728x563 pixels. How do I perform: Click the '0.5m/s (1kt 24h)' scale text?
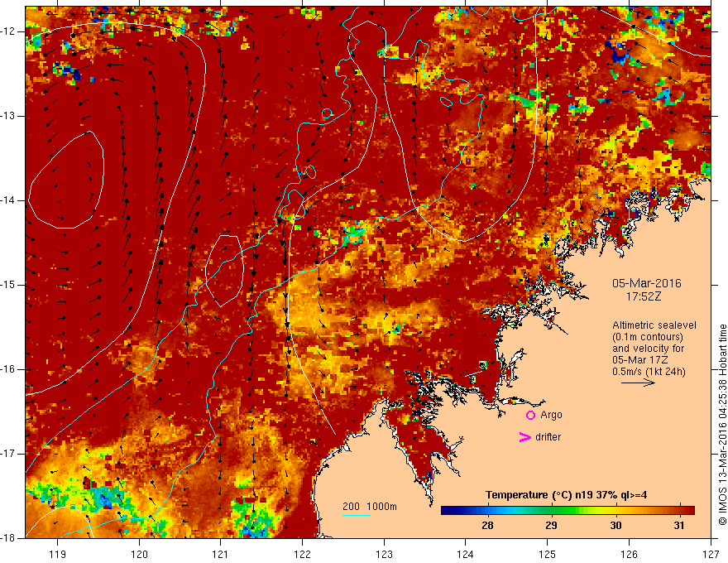click(x=649, y=372)
